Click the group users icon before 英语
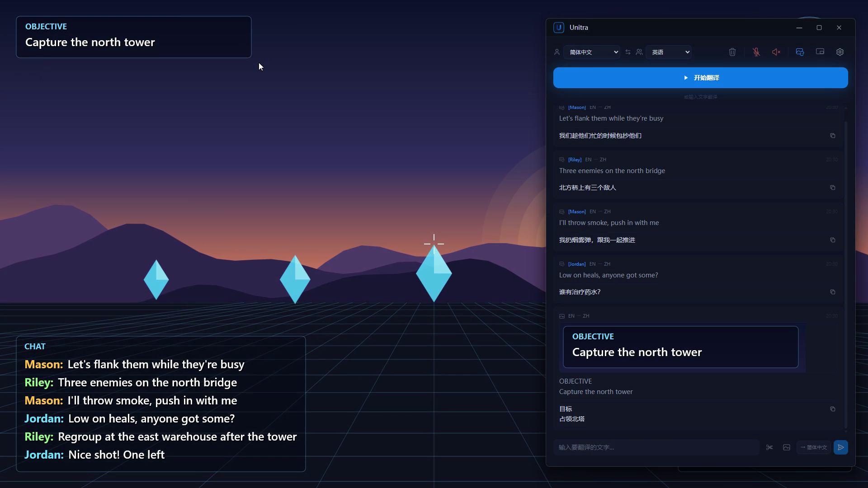Image resolution: width=868 pixels, height=488 pixels. tap(639, 52)
